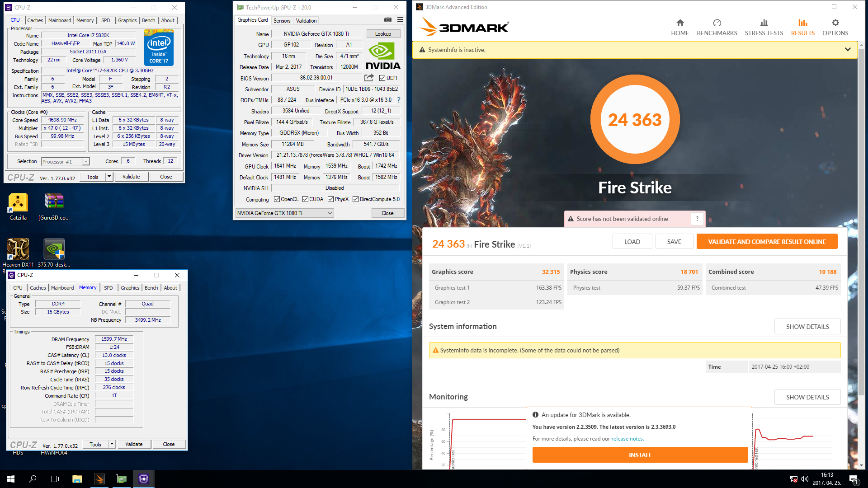Open the 3DMark Stress Tests icon
The width and height of the screenshot is (868, 488).
(764, 23)
